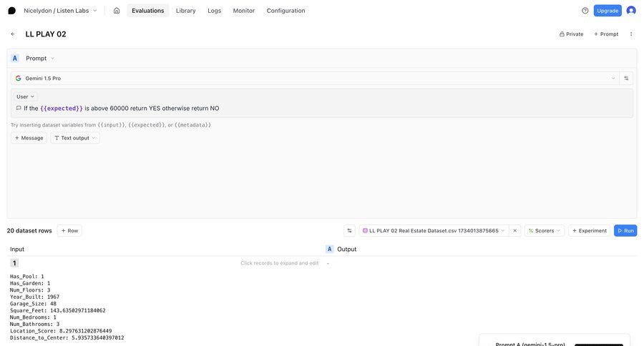644x346 pixels.
Task: Open model parameter settings sliders icon
Action: [x=626, y=78]
